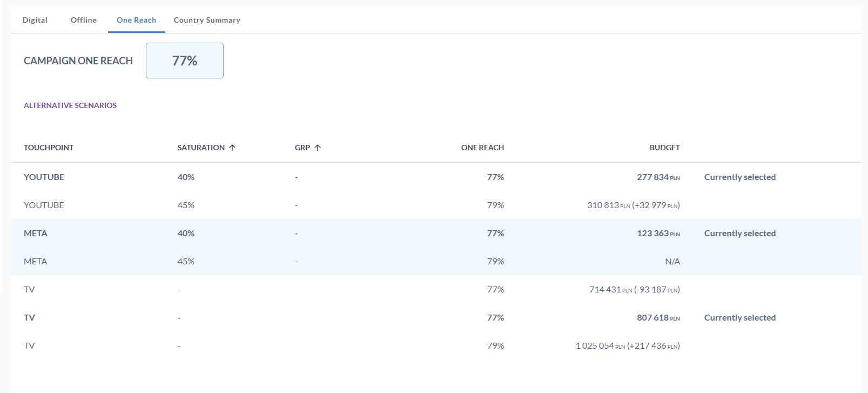The height and width of the screenshot is (393, 868).
Task: Click the 77% Campaign One Reach box
Action: pos(184,61)
